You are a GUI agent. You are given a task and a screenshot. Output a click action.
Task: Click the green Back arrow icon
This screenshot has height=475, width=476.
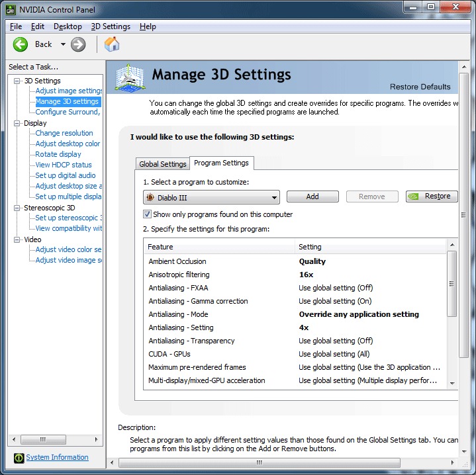click(x=21, y=44)
